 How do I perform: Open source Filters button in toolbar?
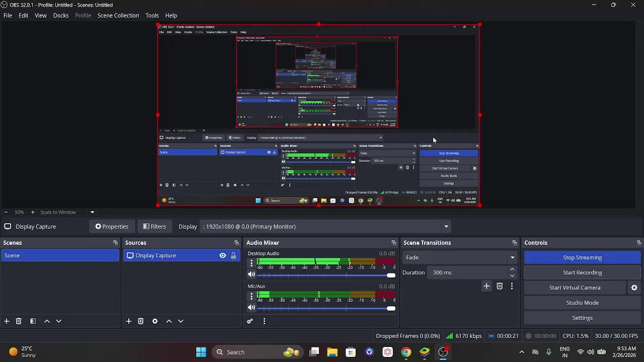pos(154,227)
